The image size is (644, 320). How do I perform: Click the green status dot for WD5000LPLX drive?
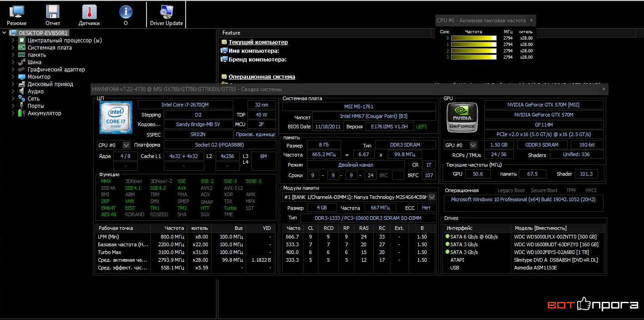(x=447, y=237)
